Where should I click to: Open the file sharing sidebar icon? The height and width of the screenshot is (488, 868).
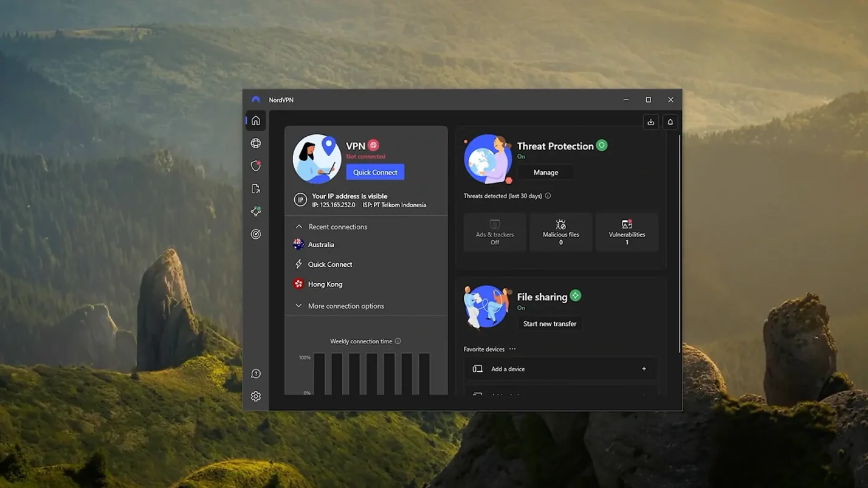point(256,189)
